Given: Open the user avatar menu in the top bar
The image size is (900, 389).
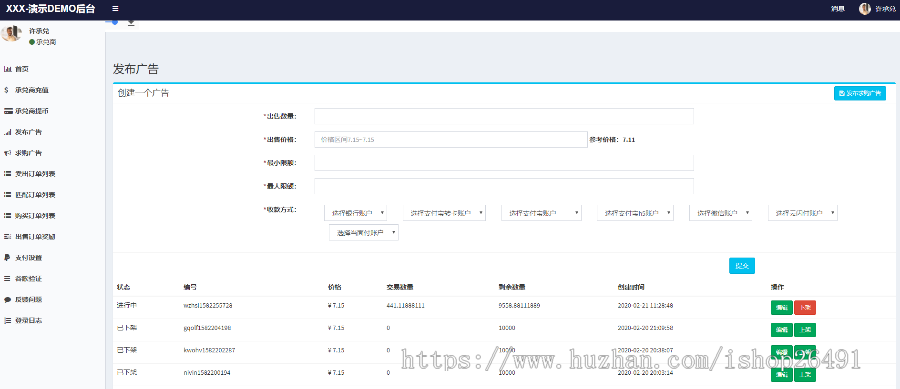Looking at the screenshot, I should pos(864,9).
